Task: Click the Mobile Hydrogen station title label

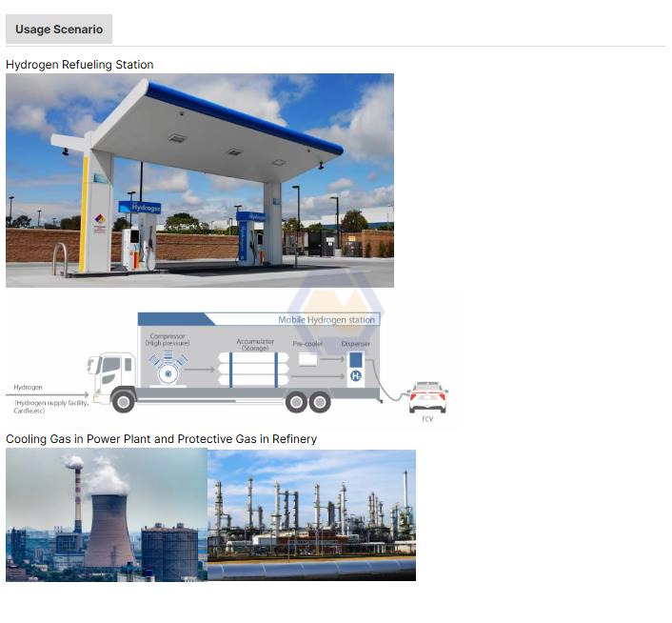Action: [x=327, y=320]
